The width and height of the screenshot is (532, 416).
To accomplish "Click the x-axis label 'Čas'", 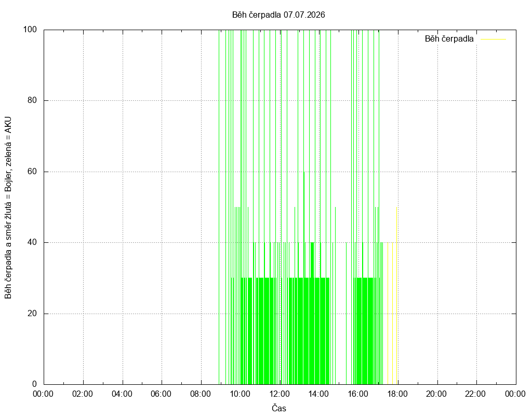I will click(x=279, y=408).
